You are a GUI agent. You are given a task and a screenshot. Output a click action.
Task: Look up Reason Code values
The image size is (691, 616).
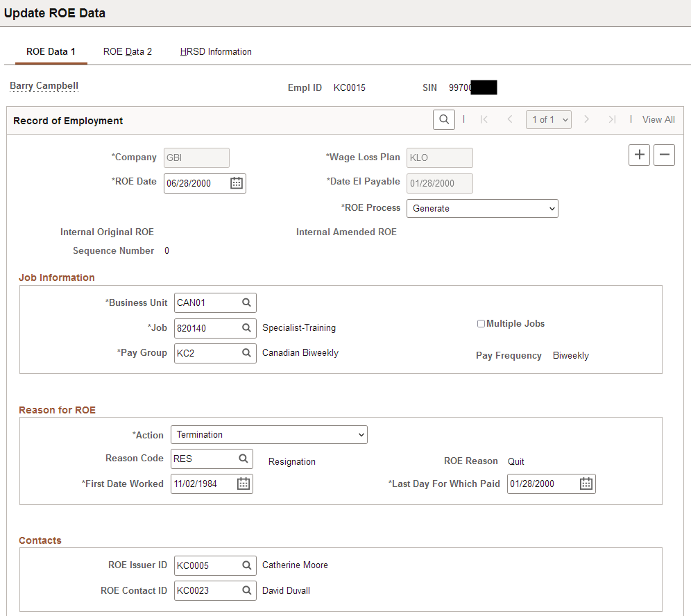pyautogui.click(x=244, y=459)
